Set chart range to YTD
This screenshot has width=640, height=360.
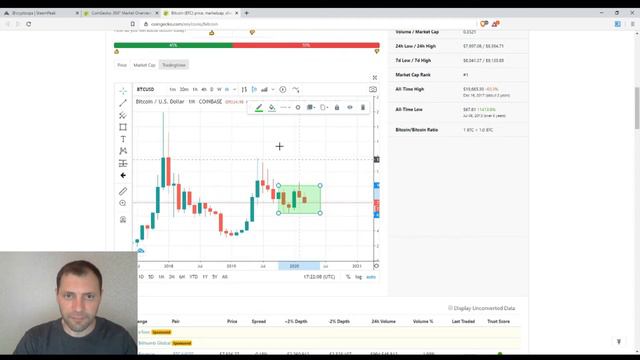pos(193,277)
